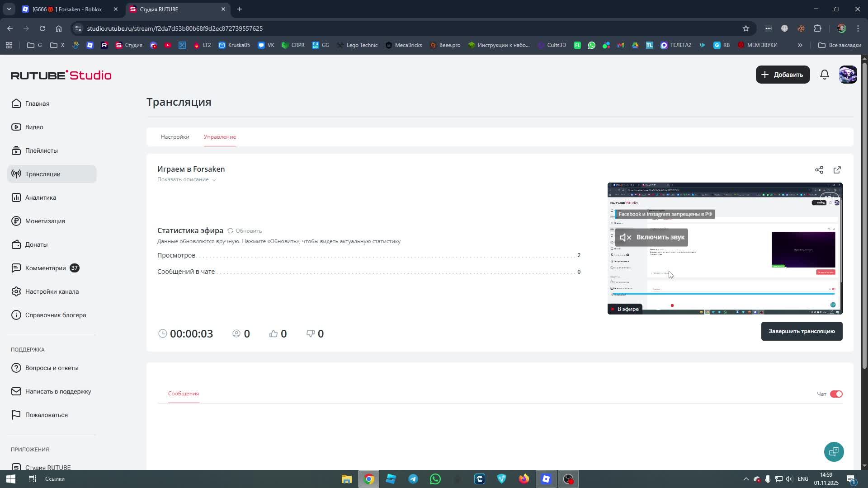Open the Lego Technic bookmark
Viewport: 868px width, 488px height.
[357, 45]
